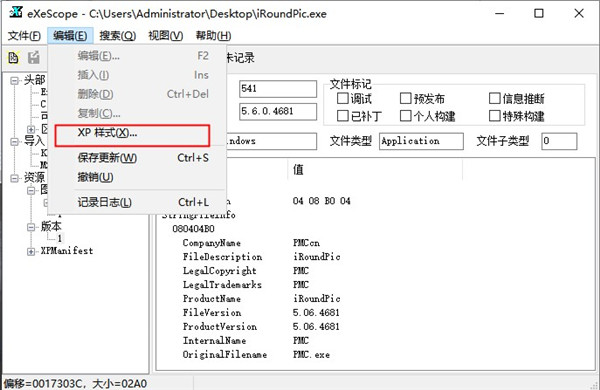Select the 资源 tree item
The height and width of the screenshot is (390, 600).
tap(34, 178)
